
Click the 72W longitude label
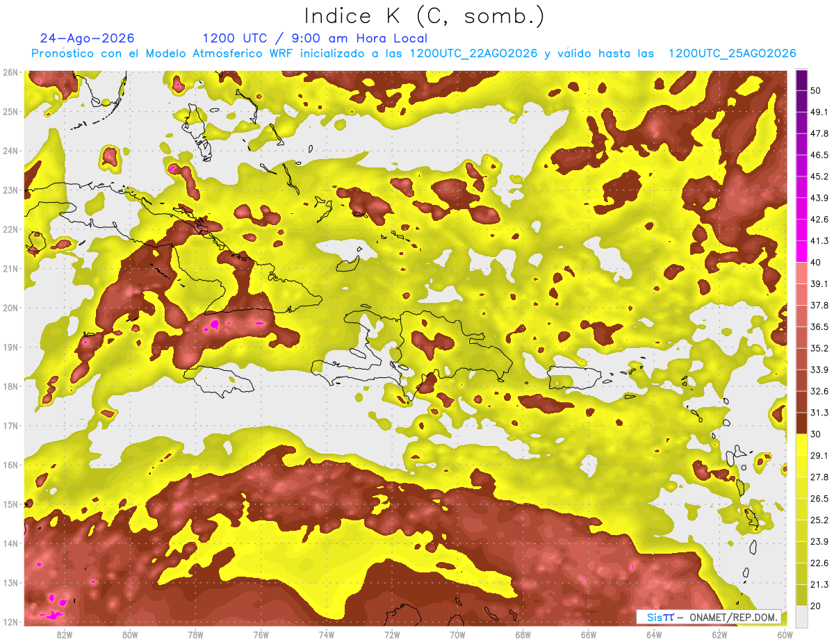tap(392, 634)
